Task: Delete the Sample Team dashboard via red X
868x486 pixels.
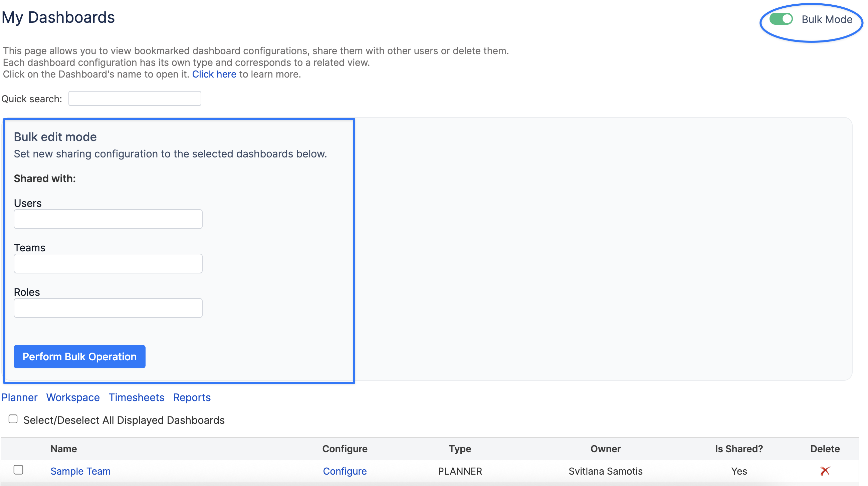Action: 825,471
